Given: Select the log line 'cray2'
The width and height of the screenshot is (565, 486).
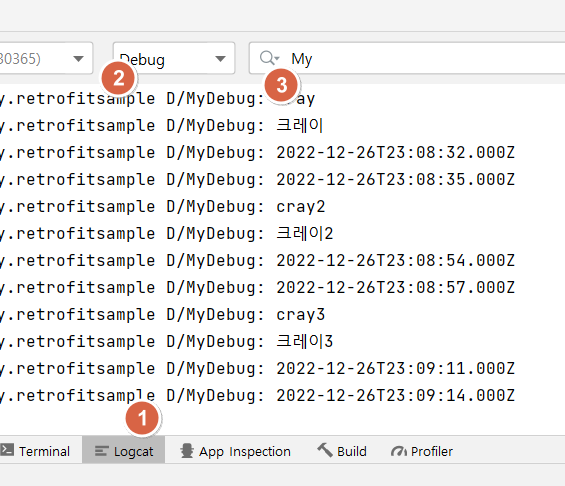Looking at the screenshot, I should 300,207.
